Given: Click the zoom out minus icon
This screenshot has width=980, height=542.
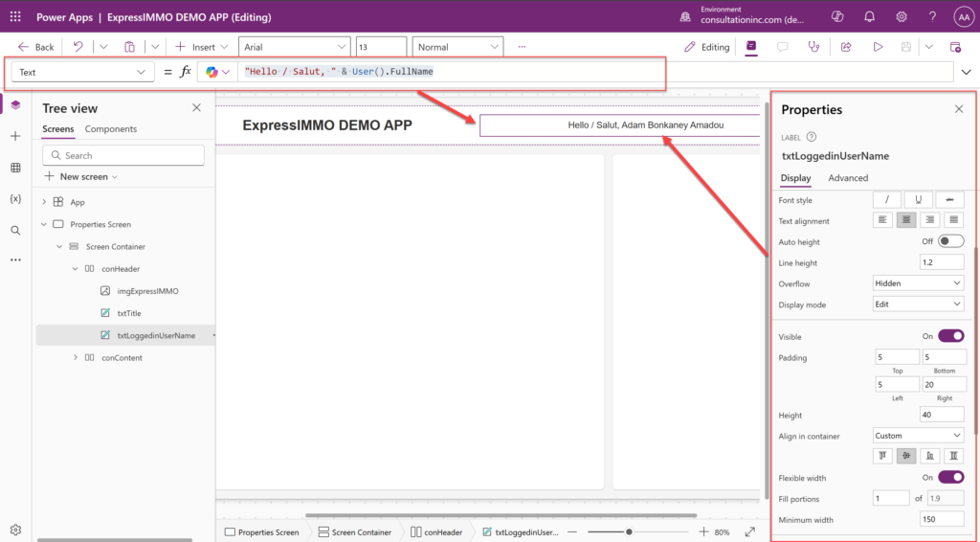Looking at the screenshot, I should [x=572, y=532].
